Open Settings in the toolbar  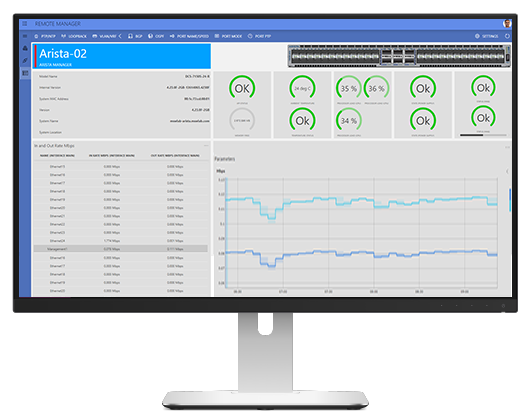coord(487,36)
